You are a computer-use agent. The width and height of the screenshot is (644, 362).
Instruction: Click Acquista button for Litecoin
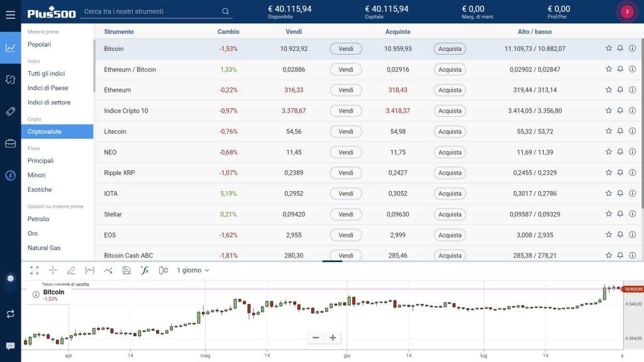450,131
